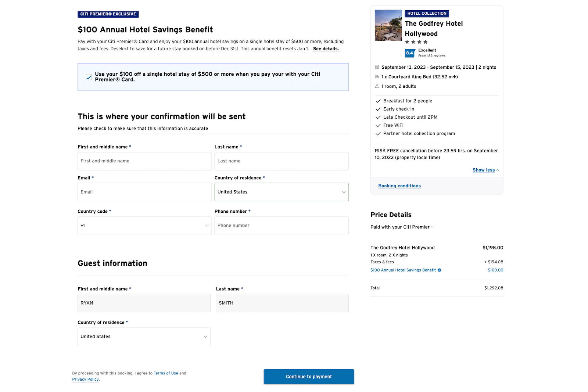Image resolution: width=588 pixels, height=392 pixels.
Task: Click The Godfrey Hotel thumbnail image
Action: [x=388, y=25]
